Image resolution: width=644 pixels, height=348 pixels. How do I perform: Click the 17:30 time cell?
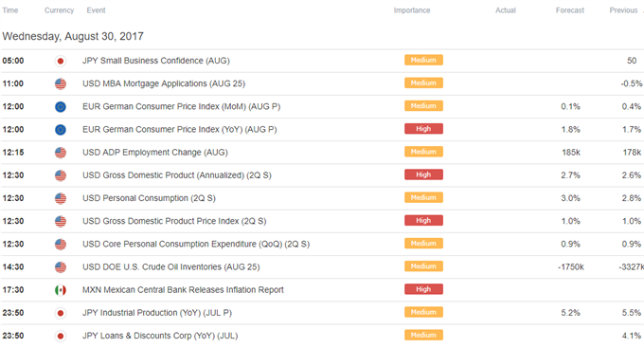pos(13,290)
